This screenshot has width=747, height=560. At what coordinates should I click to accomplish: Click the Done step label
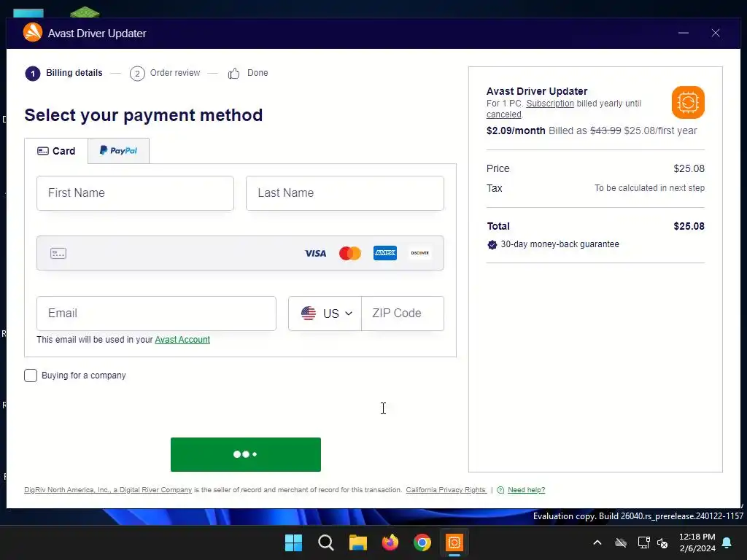coord(258,73)
